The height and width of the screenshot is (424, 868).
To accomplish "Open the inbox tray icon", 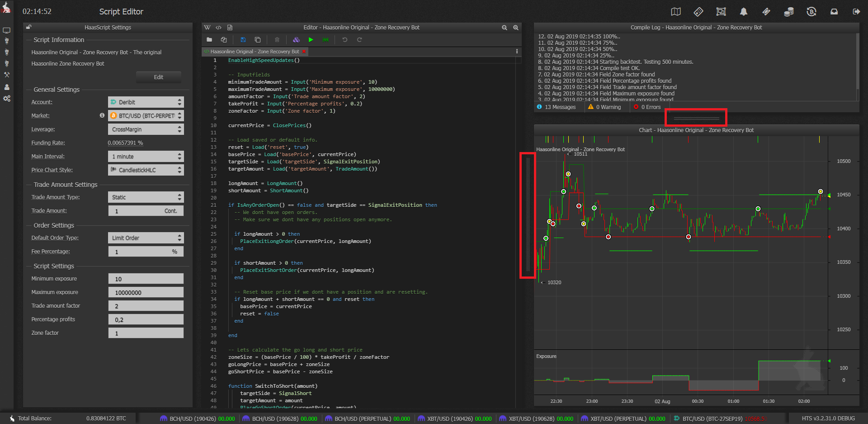I will click(x=834, y=12).
